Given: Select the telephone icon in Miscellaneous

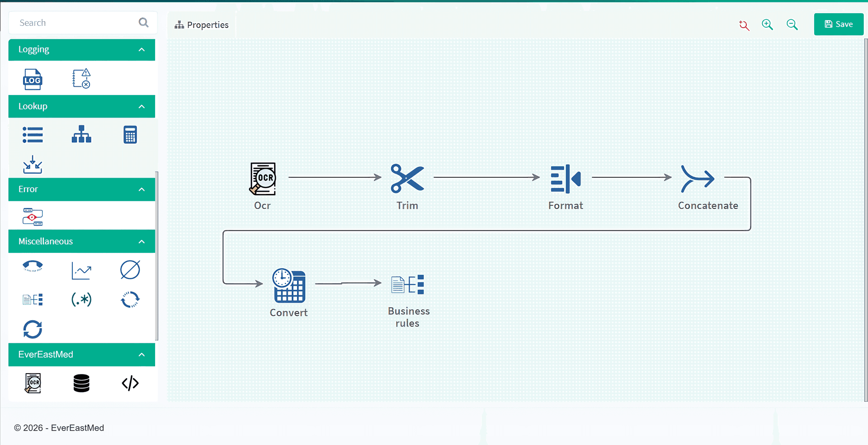Looking at the screenshot, I should (33, 266).
